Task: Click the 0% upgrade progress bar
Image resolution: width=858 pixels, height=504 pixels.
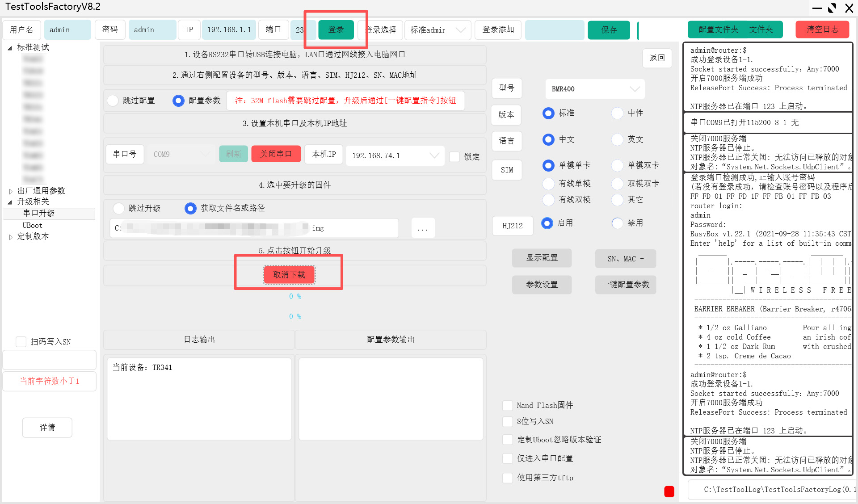Action: click(x=294, y=296)
